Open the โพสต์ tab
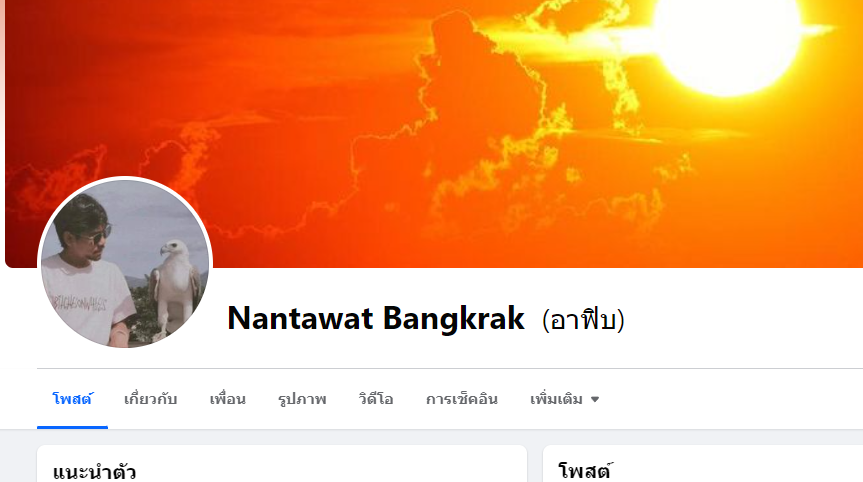This screenshot has height=482, width=863. tap(72, 399)
